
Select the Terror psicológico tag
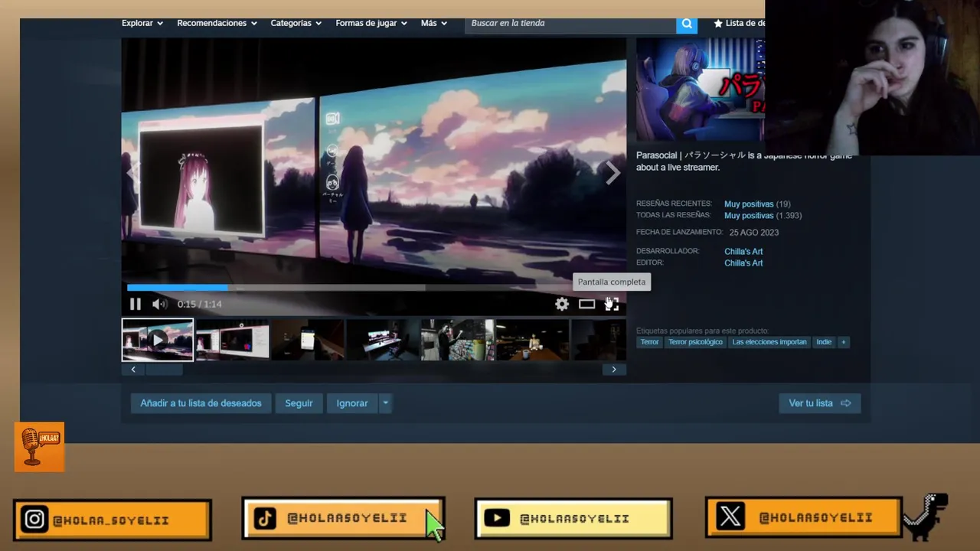(695, 342)
